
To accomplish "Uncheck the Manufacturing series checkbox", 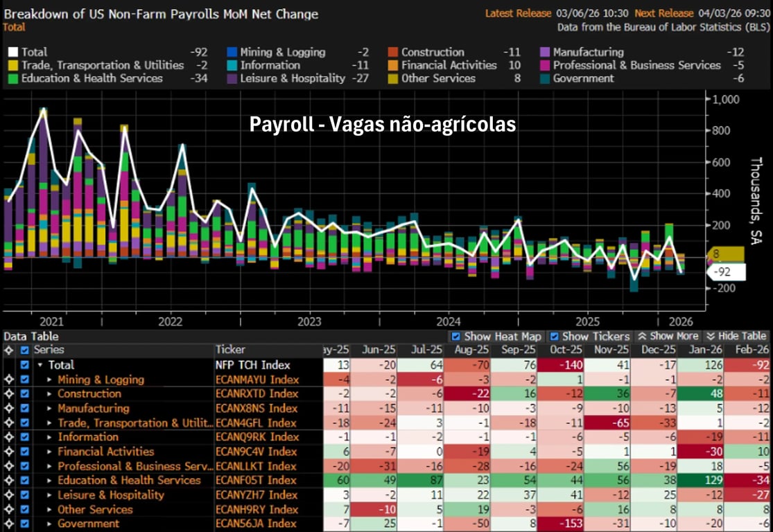I will [26, 409].
